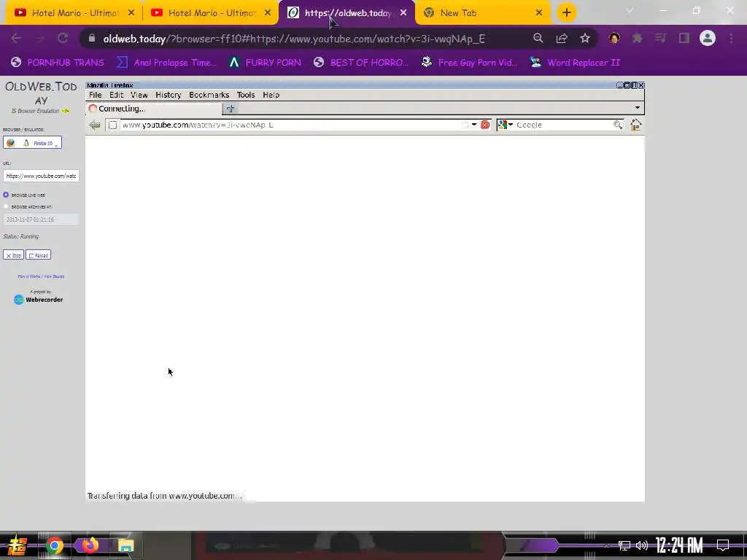This screenshot has height=560, width=747.
Task: Open the Google search engine selector dropdown
Action: point(505,125)
